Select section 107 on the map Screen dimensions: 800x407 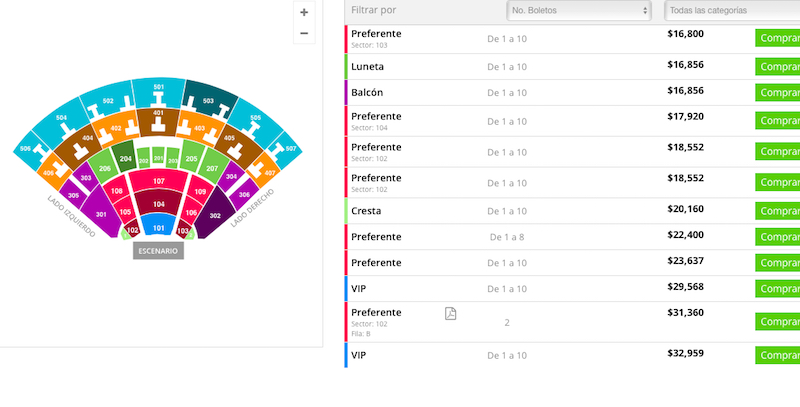pyautogui.click(x=158, y=181)
